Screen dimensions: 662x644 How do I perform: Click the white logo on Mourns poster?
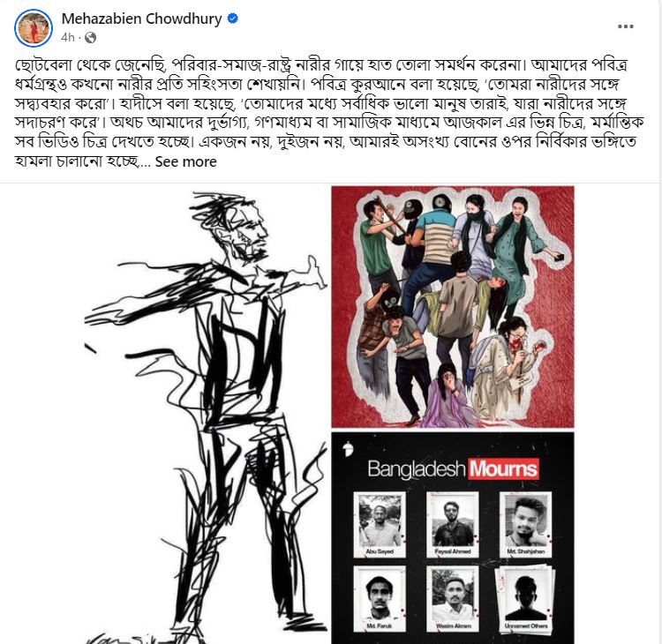pyautogui.click(x=347, y=449)
